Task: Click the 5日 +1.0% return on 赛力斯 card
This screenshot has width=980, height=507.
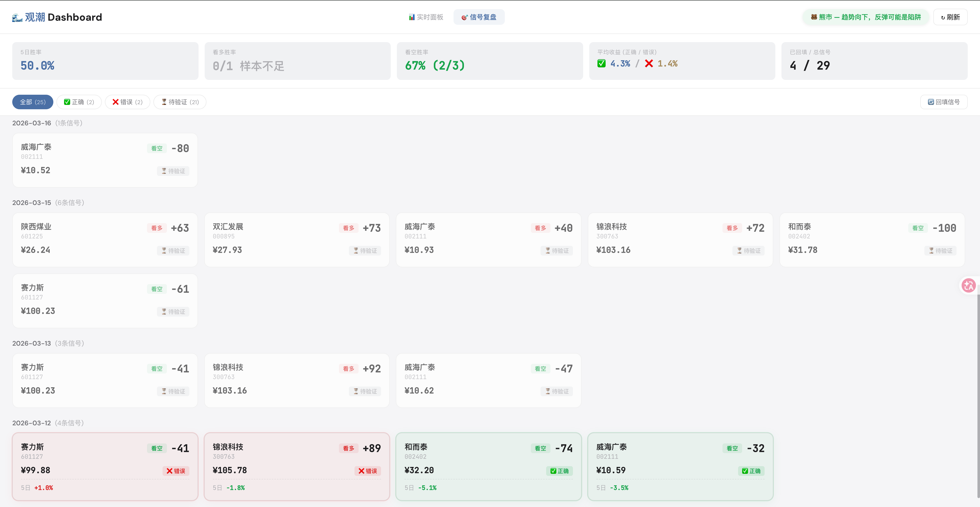Action: [37, 488]
